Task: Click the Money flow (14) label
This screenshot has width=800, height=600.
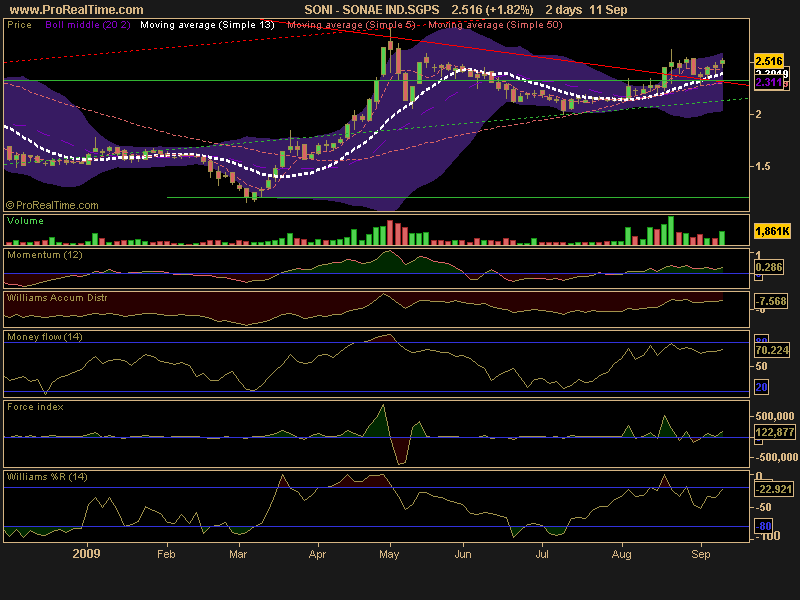Action: [x=44, y=337]
